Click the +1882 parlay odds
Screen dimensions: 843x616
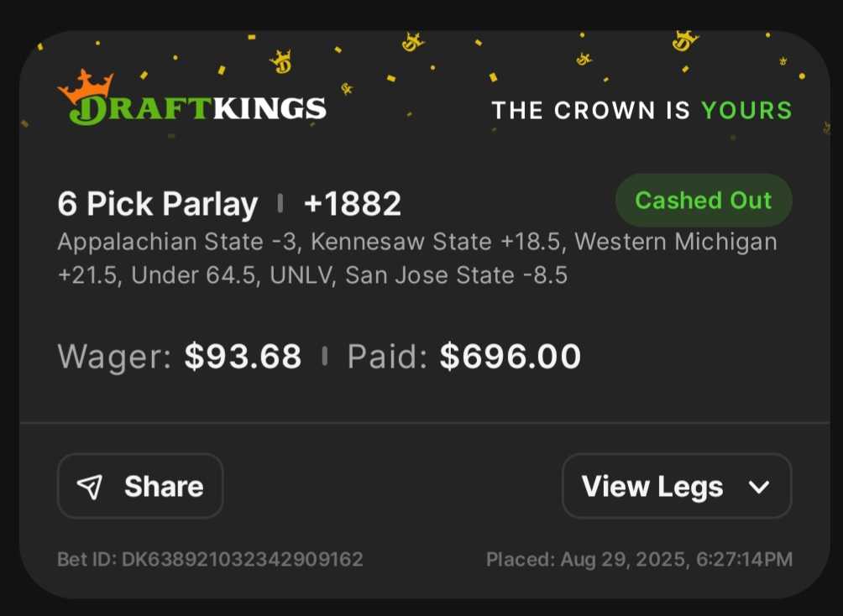click(353, 204)
